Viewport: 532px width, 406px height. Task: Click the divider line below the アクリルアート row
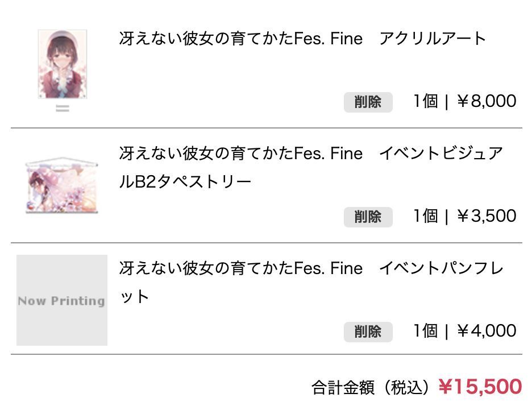click(266, 129)
